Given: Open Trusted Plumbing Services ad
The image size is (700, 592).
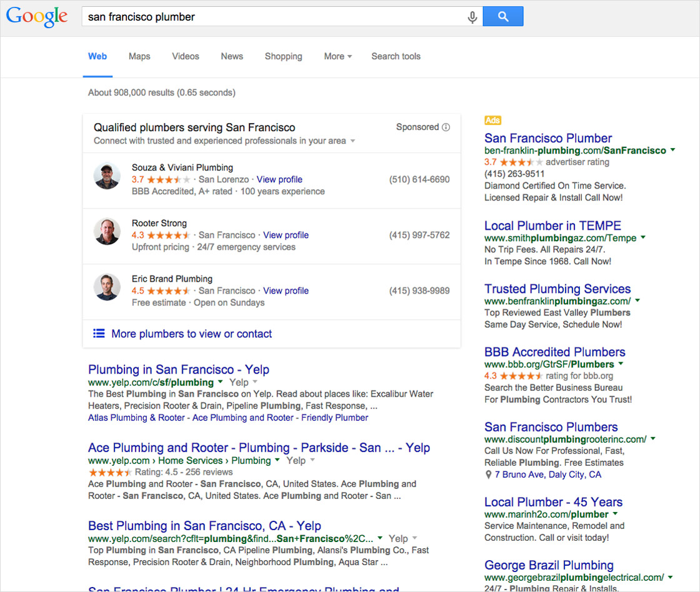Looking at the screenshot, I should tap(557, 289).
